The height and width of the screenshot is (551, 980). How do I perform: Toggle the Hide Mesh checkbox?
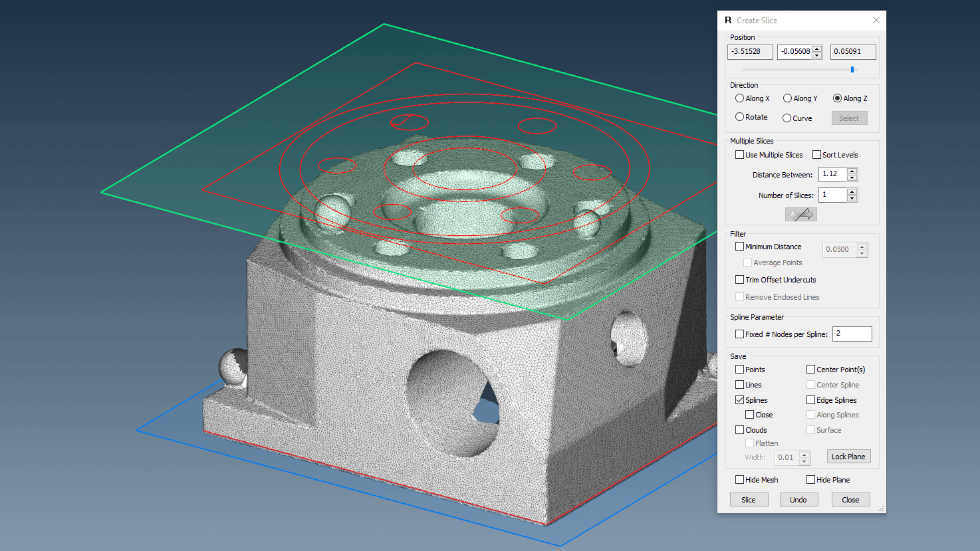click(x=739, y=480)
